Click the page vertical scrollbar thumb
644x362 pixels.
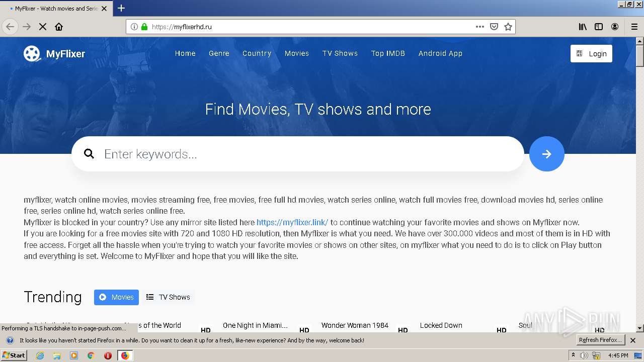pos(640,55)
